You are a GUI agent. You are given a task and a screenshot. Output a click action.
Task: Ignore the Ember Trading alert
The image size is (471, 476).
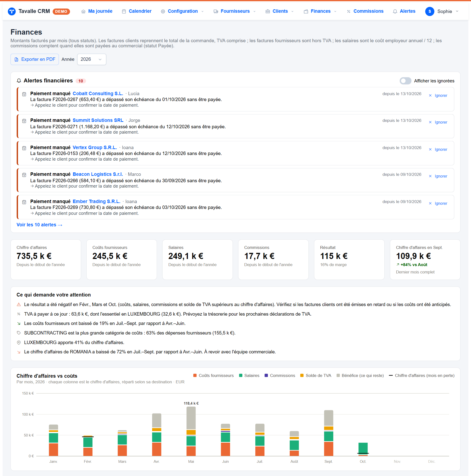click(438, 204)
